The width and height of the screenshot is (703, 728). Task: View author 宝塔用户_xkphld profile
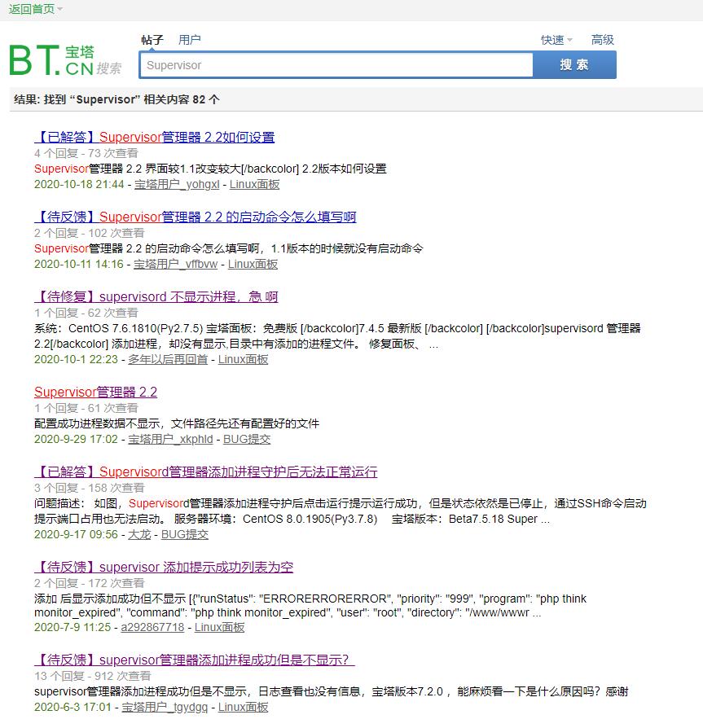click(170, 439)
